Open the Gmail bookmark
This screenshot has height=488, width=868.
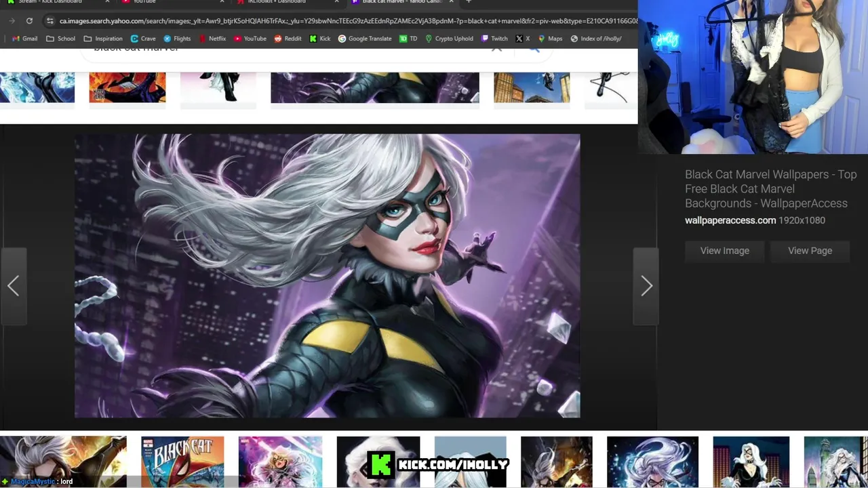tap(24, 39)
